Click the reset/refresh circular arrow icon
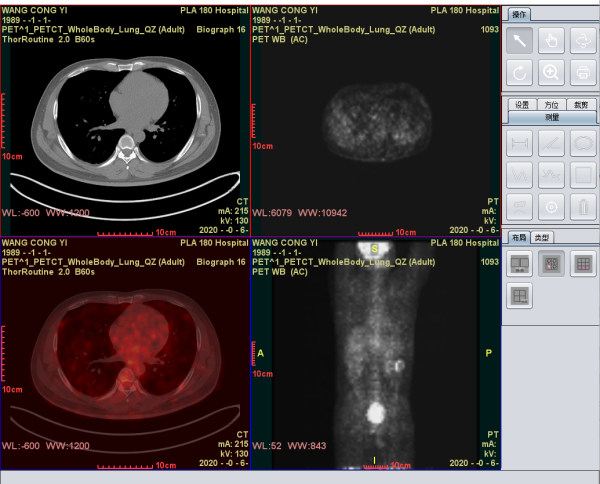 pos(520,72)
